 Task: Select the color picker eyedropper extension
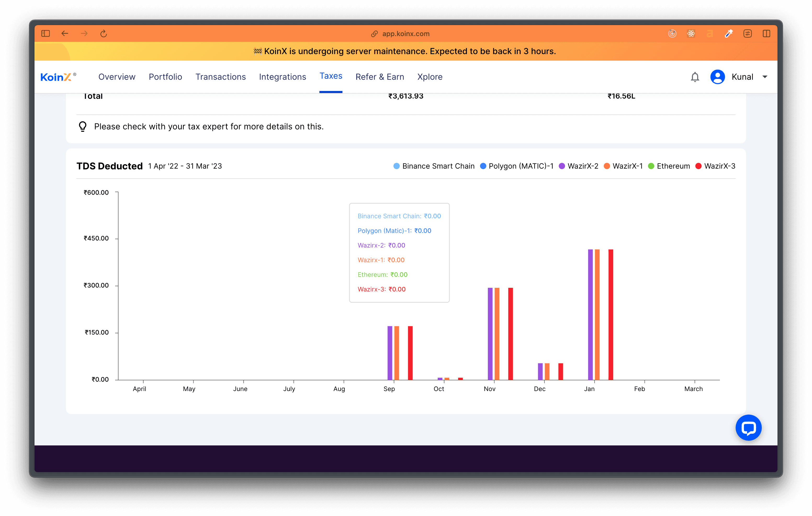(729, 33)
